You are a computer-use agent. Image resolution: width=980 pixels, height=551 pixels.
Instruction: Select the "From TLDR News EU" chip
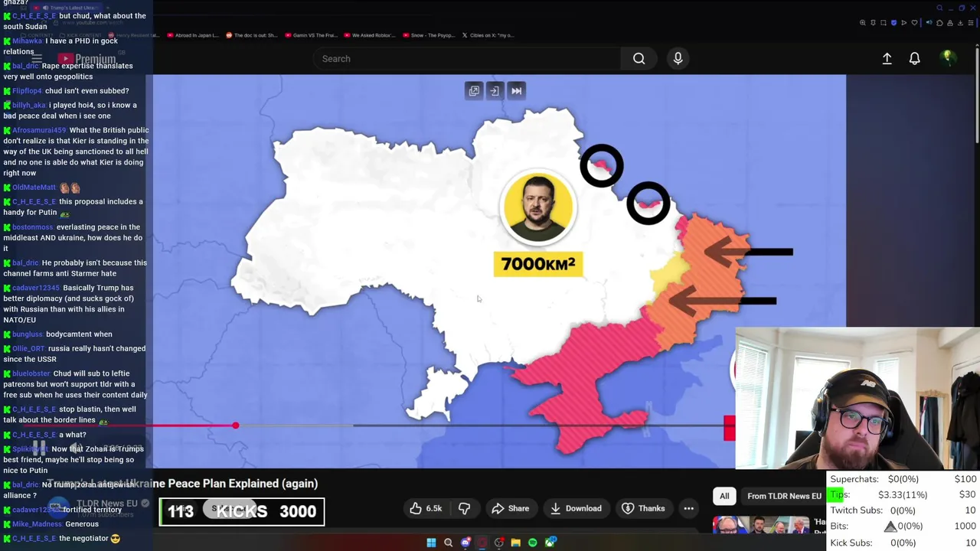784,496
